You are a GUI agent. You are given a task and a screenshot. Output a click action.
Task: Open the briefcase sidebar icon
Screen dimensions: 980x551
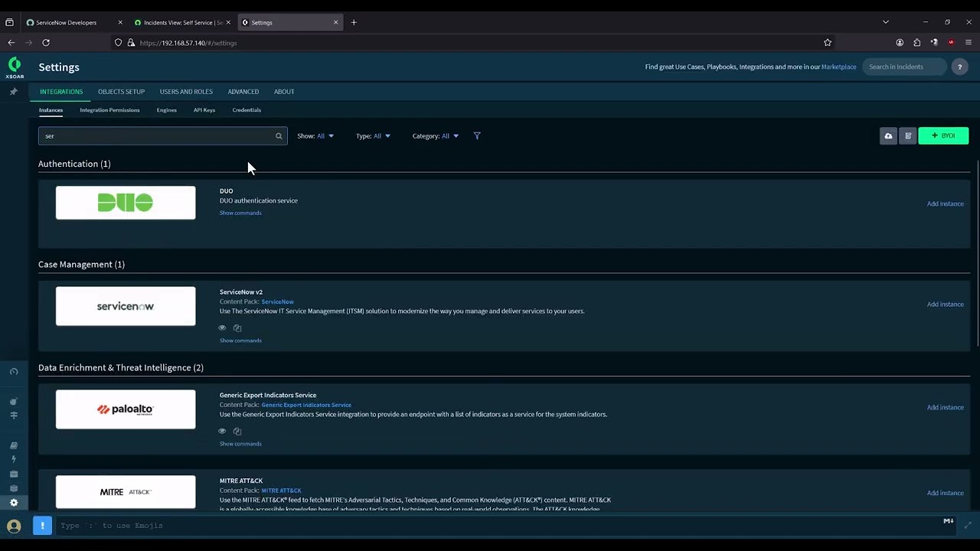14,474
